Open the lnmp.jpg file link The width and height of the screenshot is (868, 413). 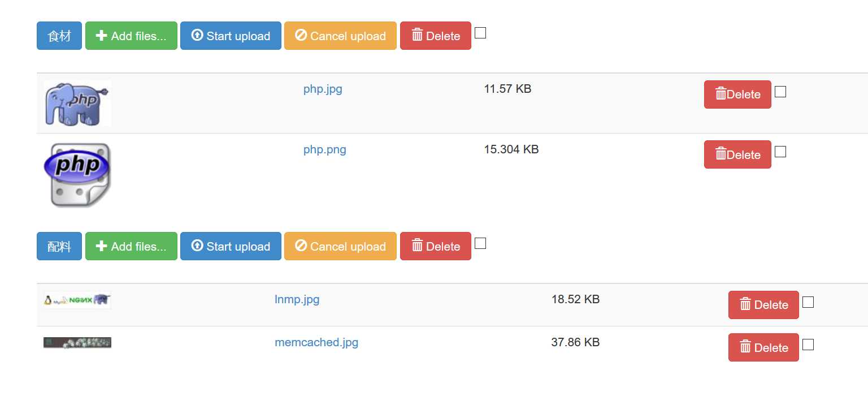297,299
